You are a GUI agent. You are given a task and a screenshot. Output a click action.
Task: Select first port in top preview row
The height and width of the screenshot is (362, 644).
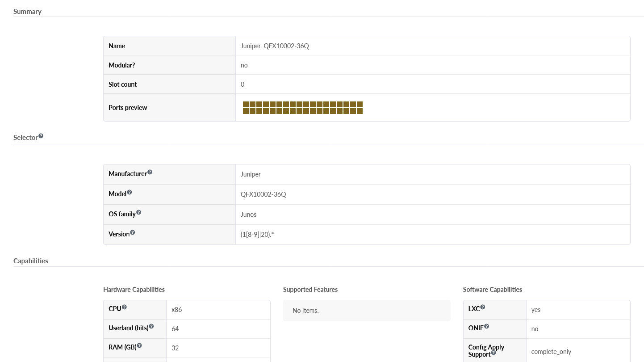[246, 104]
